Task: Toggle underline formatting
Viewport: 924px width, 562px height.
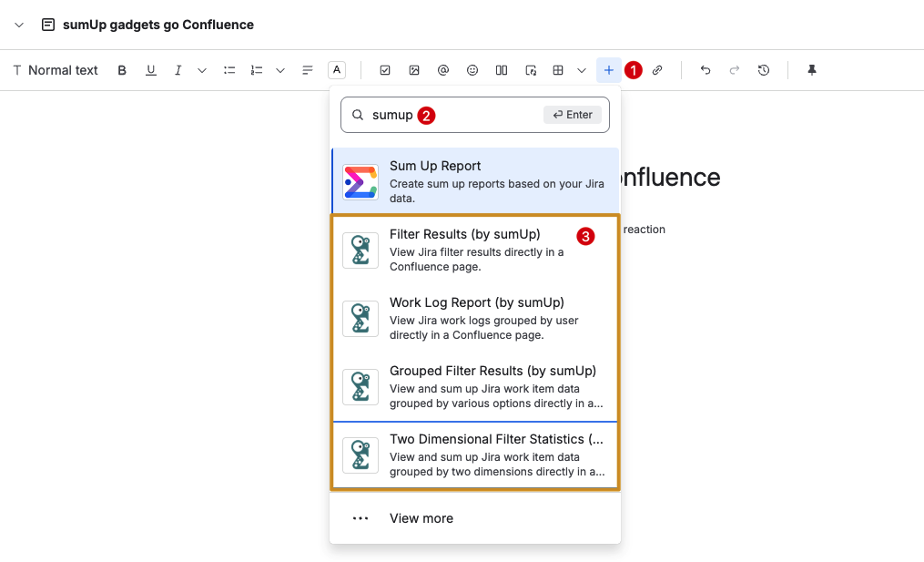Action: click(151, 70)
